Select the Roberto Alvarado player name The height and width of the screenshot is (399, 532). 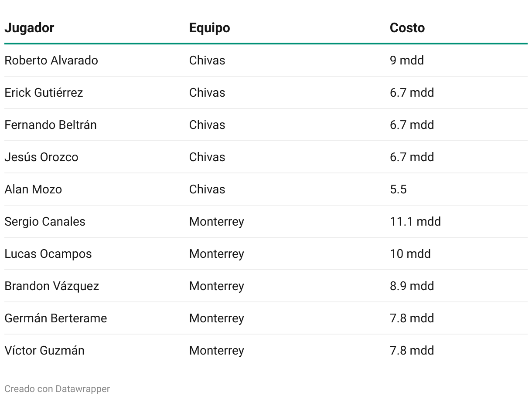(x=51, y=60)
